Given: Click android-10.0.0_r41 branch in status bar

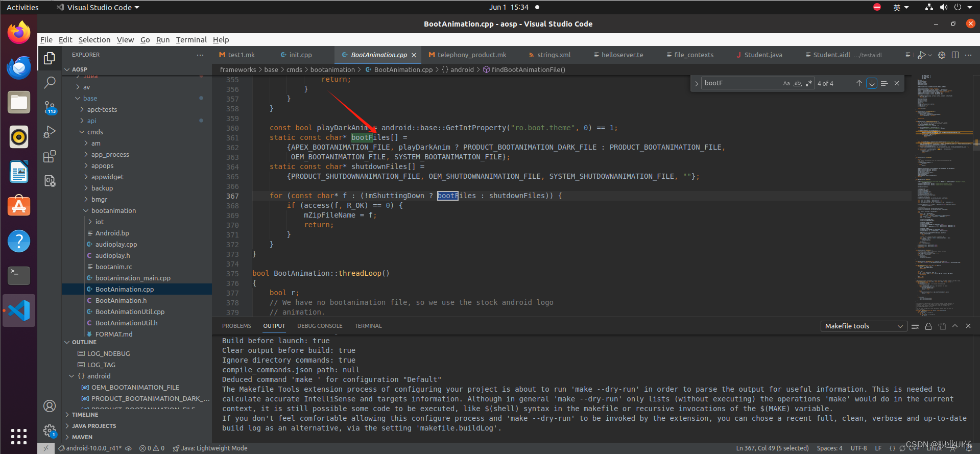Looking at the screenshot, I should (x=90, y=448).
